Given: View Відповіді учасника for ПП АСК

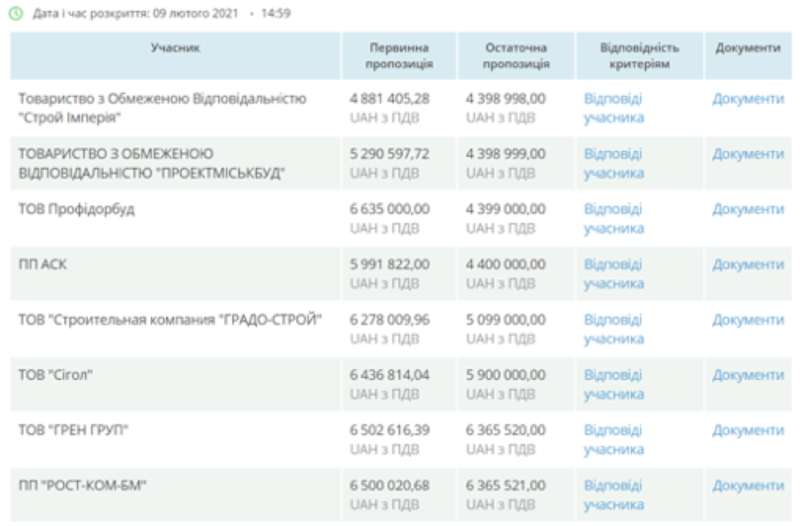Looking at the screenshot, I should [x=614, y=273].
